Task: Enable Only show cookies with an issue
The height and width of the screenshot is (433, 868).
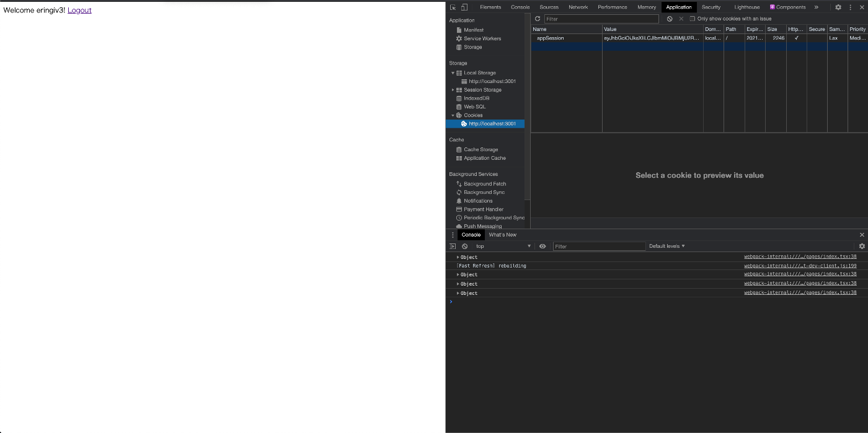Action: 693,19
